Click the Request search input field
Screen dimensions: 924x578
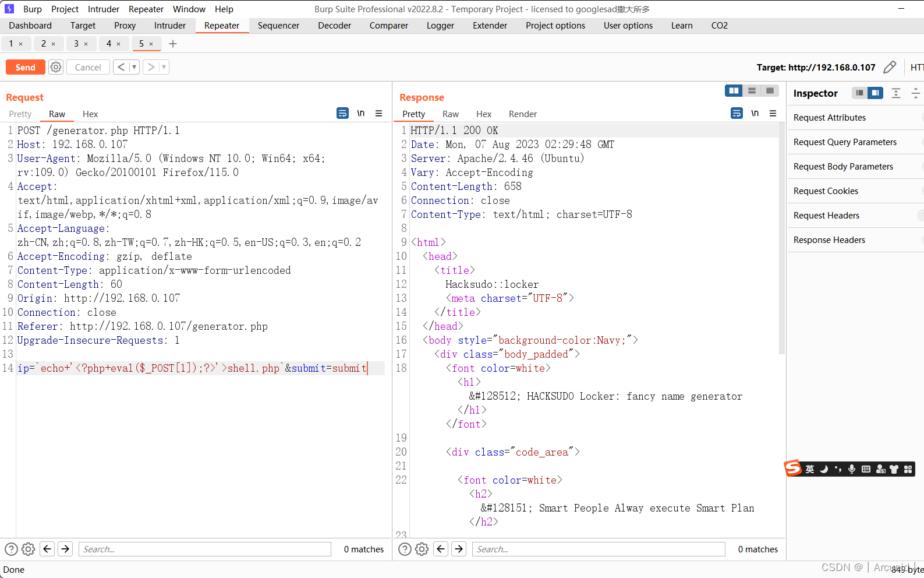click(205, 549)
